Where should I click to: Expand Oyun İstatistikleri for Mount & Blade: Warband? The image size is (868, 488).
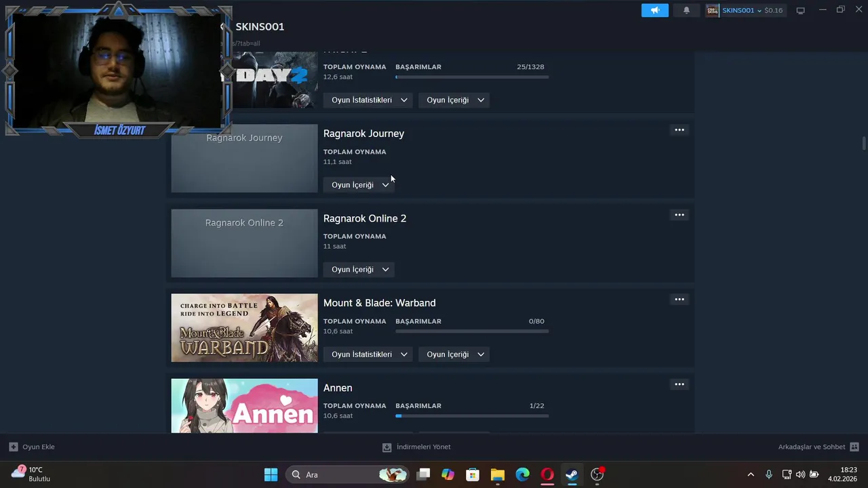click(x=368, y=354)
